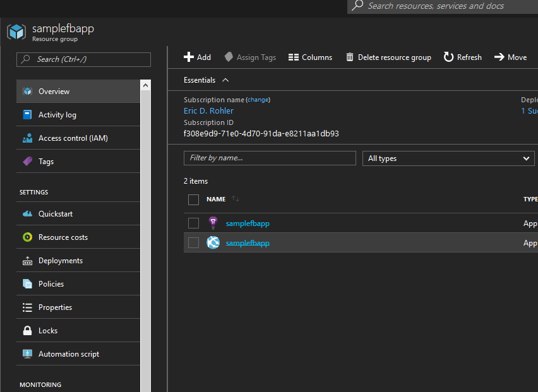Focus the sidebar Search (Ctrl+/) field
The height and width of the screenshot is (392, 538).
(x=83, y=59)
